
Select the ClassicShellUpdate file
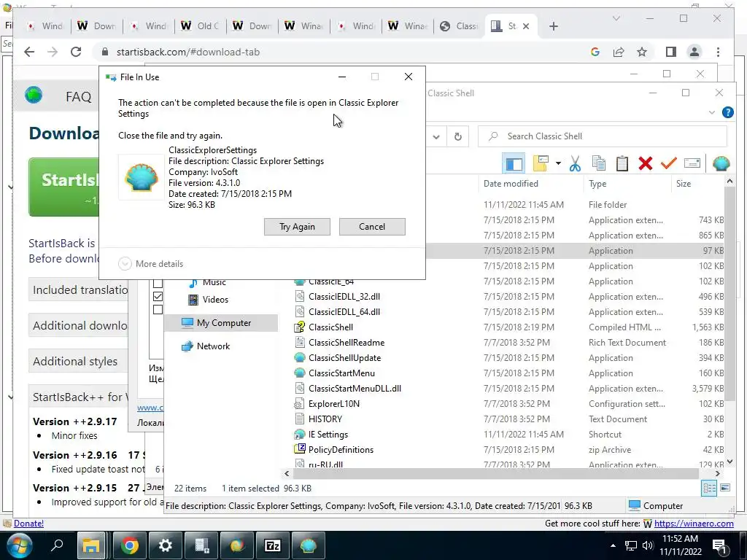click(344, 357)
